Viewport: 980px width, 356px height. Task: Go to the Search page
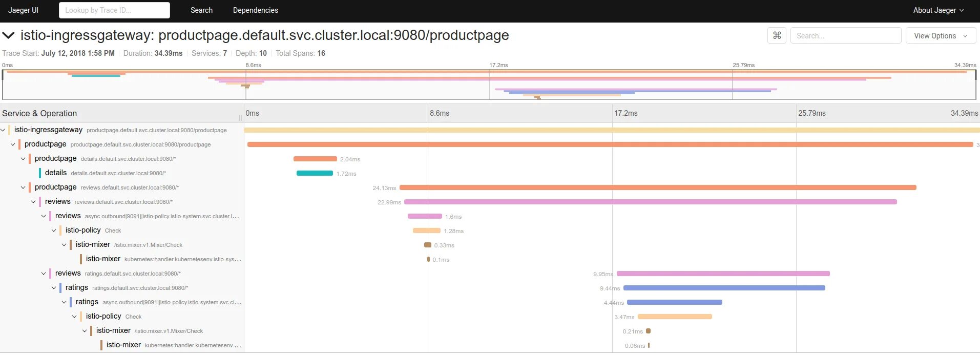[x=201, y=10]
